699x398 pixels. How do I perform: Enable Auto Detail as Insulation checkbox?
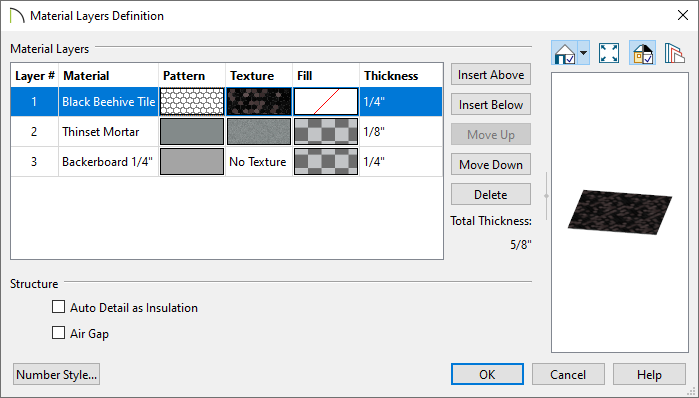pos(58,307)
